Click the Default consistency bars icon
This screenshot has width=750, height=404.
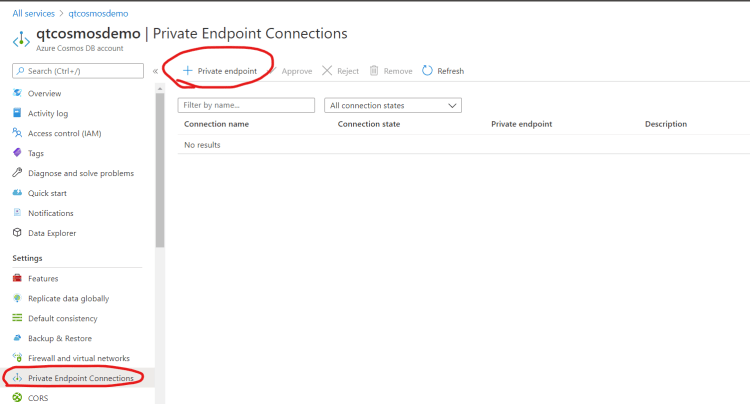17,318
